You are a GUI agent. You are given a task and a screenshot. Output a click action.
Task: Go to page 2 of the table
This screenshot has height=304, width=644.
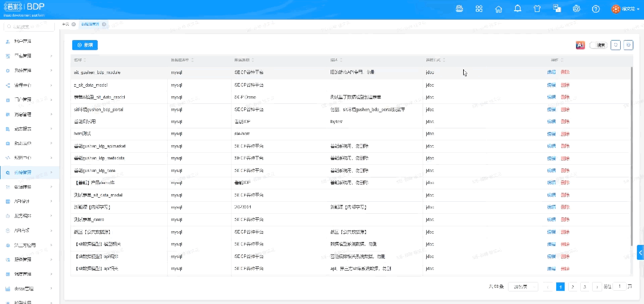tap(573, 287)
